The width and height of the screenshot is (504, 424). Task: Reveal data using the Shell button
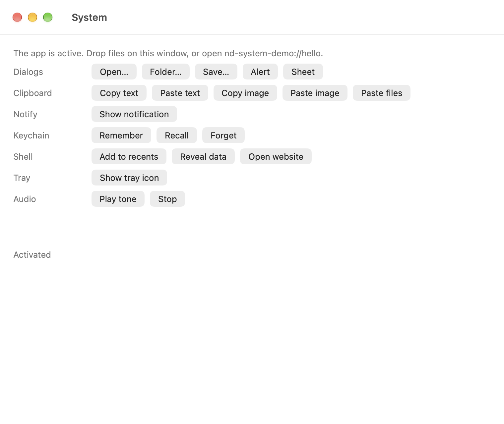pyautogui.click(x=203, y=156)
